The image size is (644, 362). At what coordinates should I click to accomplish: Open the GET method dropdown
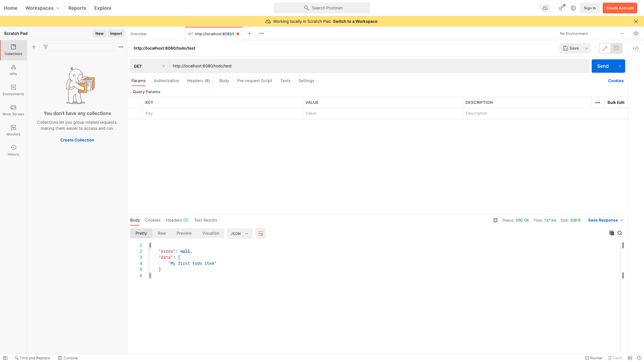[x=149, y=66]
